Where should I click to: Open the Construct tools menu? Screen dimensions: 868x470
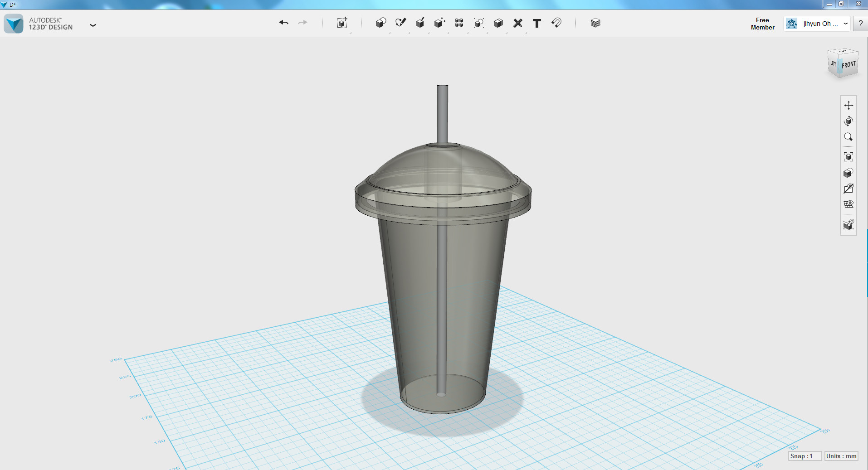pos(420,23)
